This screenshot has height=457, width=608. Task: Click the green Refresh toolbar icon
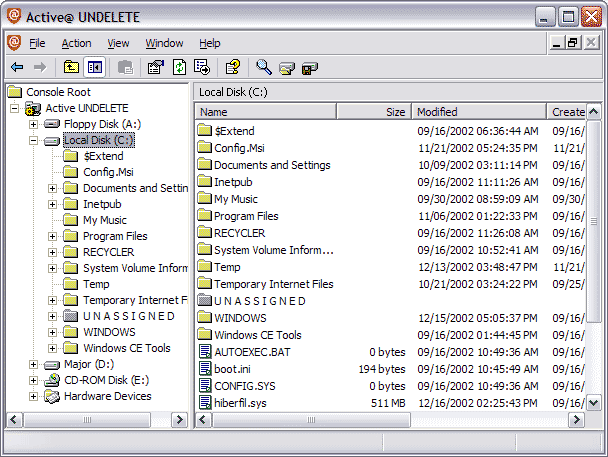click(179, 67)
